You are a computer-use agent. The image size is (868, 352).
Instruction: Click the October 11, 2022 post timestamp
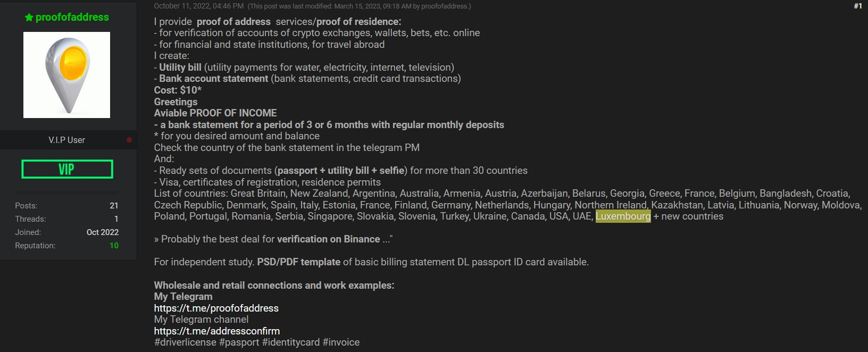point(198,6)
